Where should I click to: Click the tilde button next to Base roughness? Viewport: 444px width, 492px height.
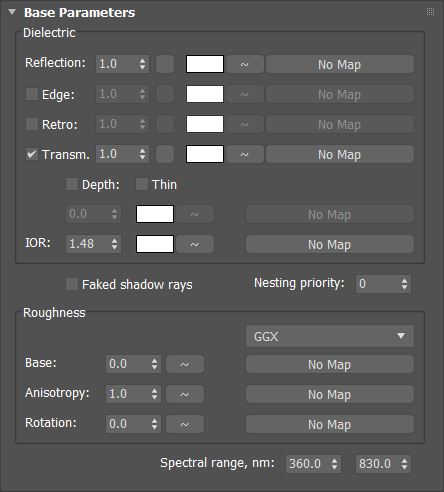tap(185, 364)
